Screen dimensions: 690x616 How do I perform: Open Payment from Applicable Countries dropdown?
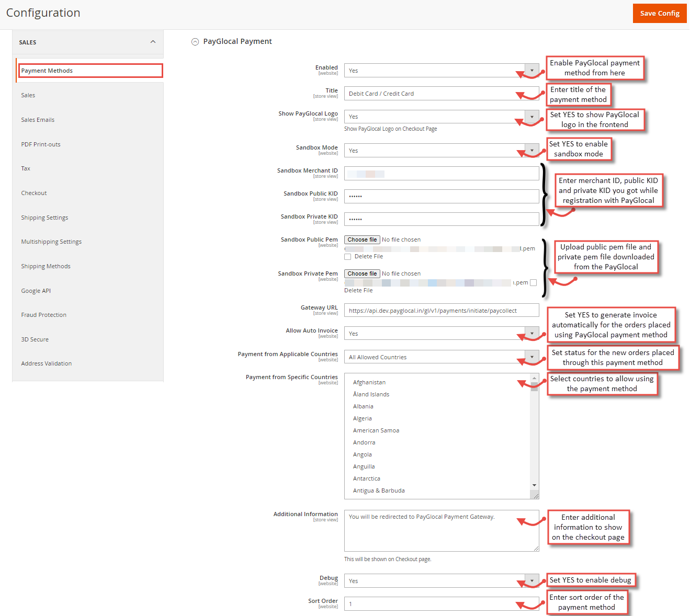point(442,357)
